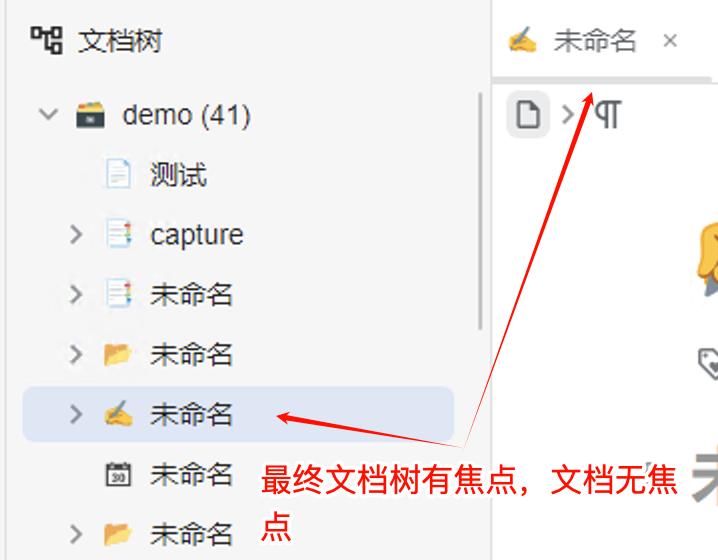Click the page icon beside 测试

coord(118,174)
